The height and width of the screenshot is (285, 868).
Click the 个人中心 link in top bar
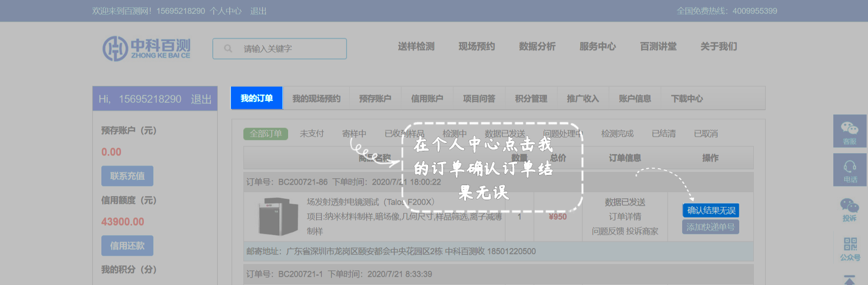click(226, 11)
